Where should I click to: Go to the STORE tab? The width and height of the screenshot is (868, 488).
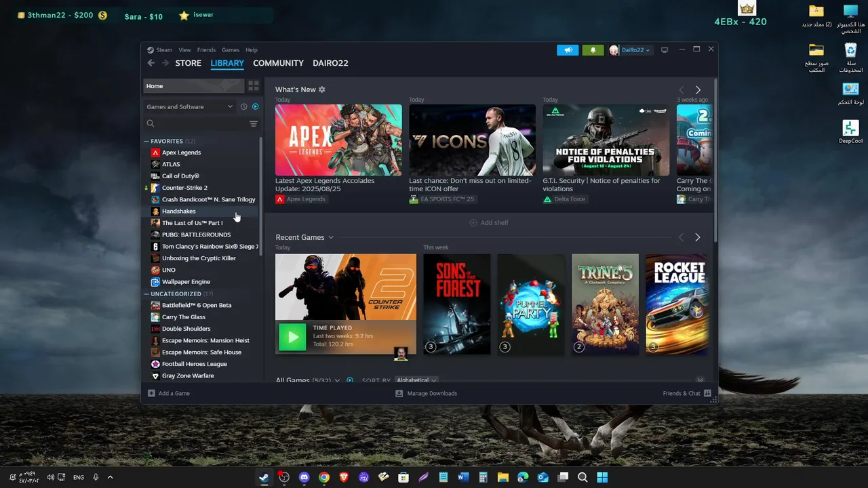pos(189,63)
